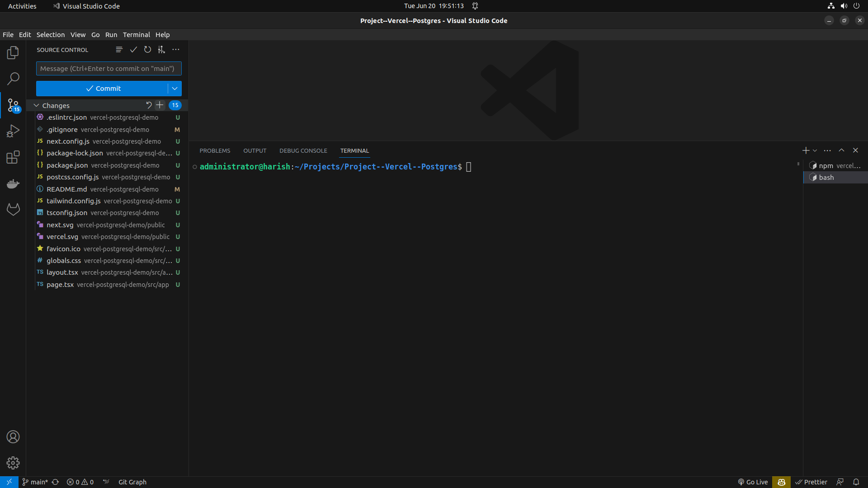Click the 15 changes count badge
Image resolution: width=868 pixels, height=488 pixels.
pyautogui.click(x=175, y=105)
